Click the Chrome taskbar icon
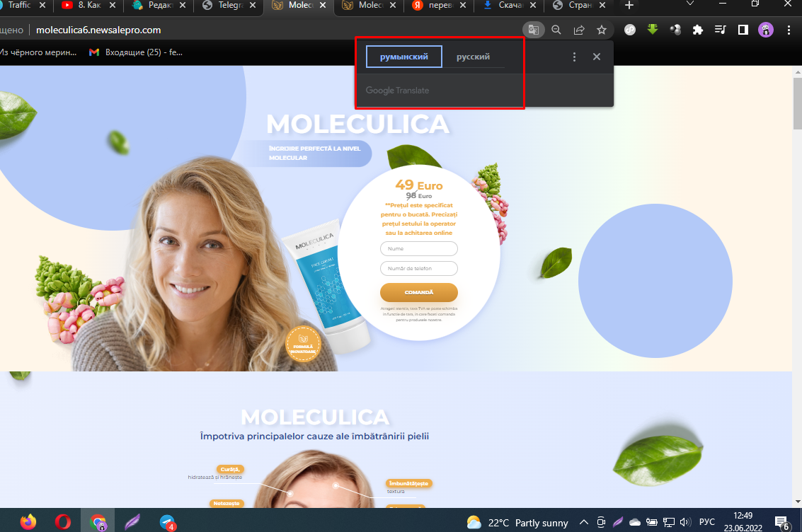The height and width of the screenshot is (532, 802). click(98, 522)
